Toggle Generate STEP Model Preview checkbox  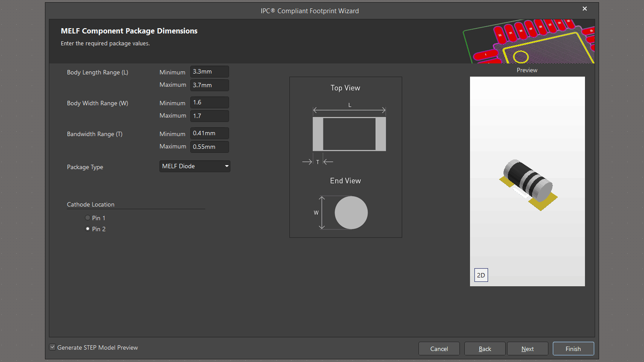(x=53, y=347)
